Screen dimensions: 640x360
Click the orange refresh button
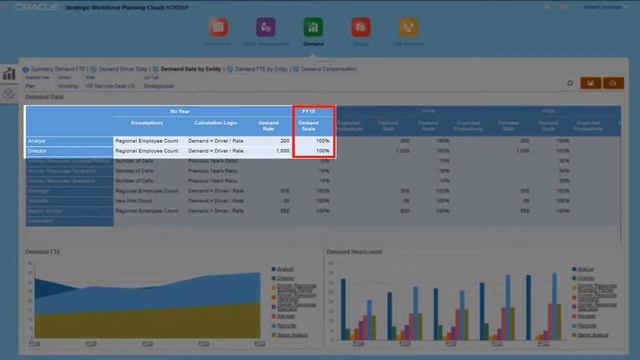click(613, 83)
